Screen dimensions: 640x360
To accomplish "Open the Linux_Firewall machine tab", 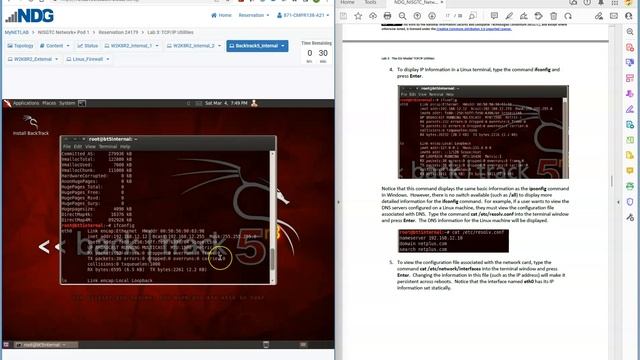I will (x=88, y=59).
